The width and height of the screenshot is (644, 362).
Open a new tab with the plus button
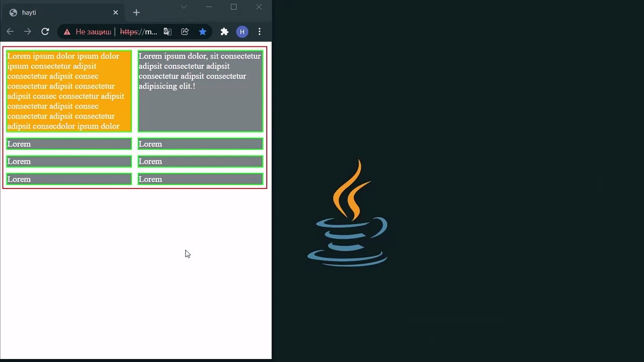136,13
